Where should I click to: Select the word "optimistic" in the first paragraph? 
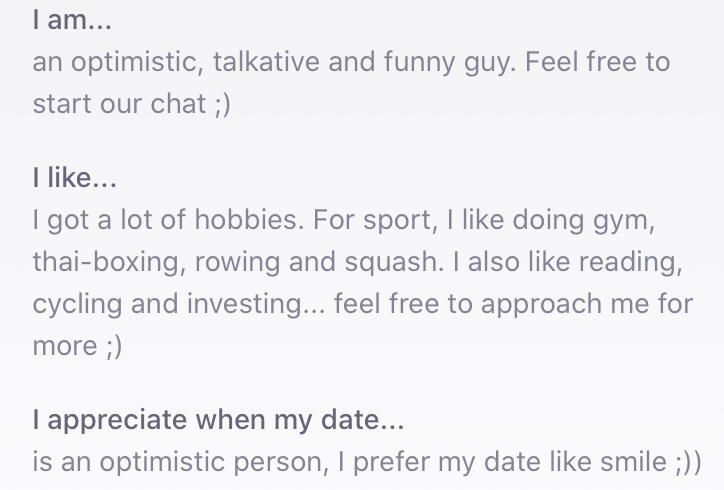point(137,63)
